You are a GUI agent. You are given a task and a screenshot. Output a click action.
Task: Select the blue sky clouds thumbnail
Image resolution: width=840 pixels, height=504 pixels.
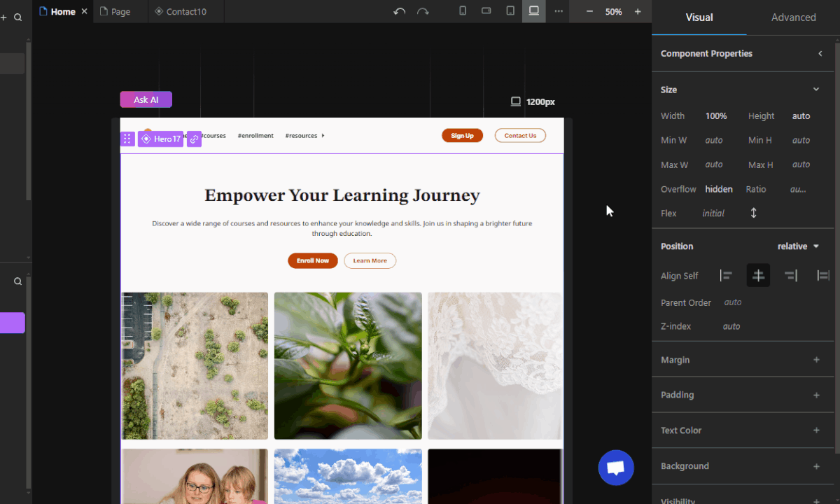[348, 477]
